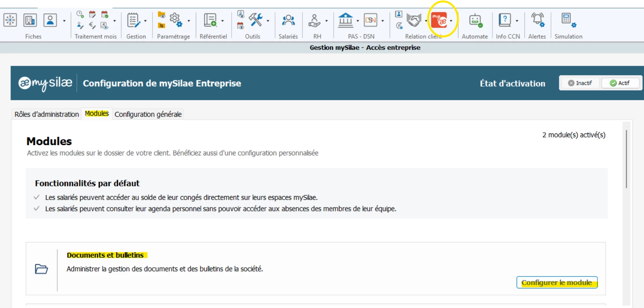The image size is (644, 308).
Task: Open the hammer and wrench tools icon
Action: tap(256, 20)
